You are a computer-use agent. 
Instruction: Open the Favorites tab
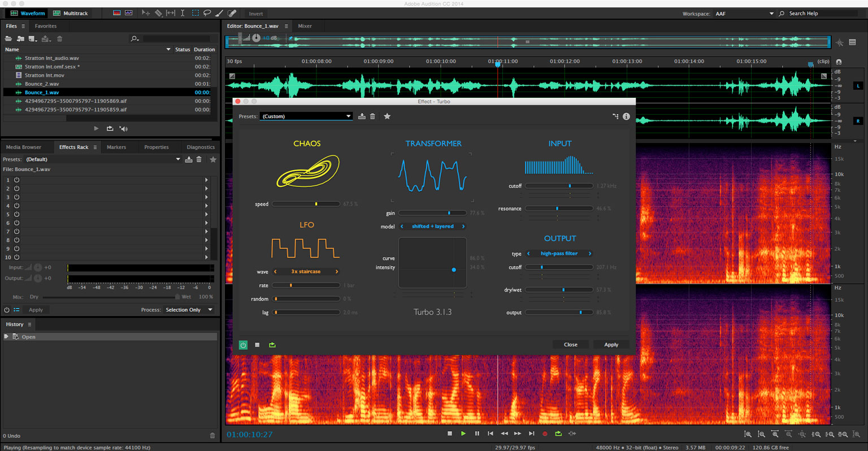tap(46, 26)
